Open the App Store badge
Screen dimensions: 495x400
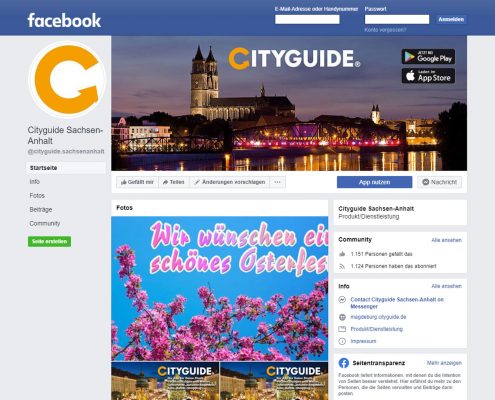tap(428, 76)
